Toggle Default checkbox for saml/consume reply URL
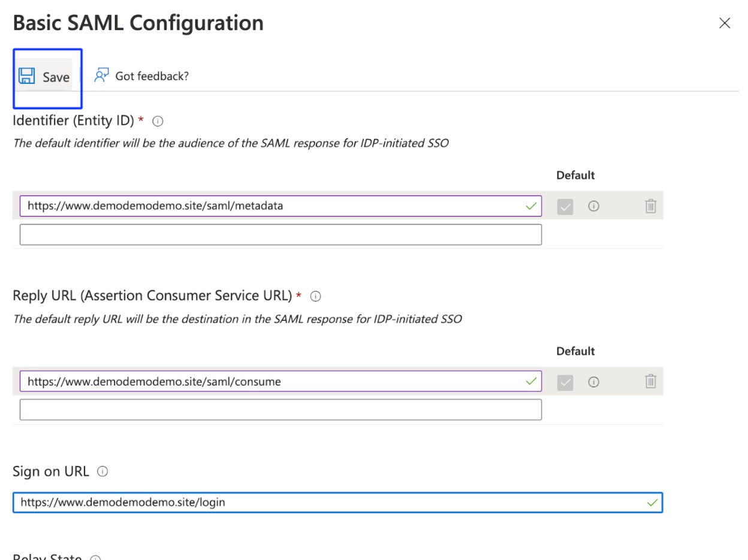 tap(565, 382)
